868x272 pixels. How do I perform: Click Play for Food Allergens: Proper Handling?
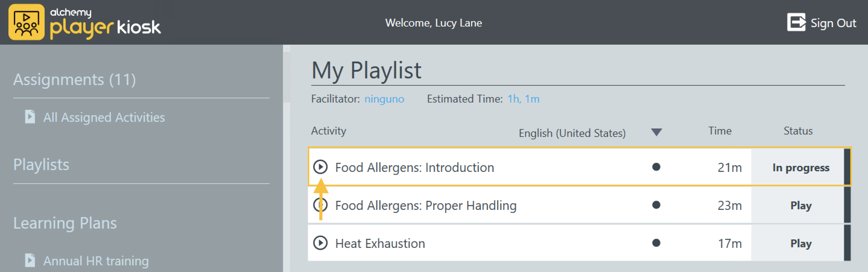click(x=801, y=205)
